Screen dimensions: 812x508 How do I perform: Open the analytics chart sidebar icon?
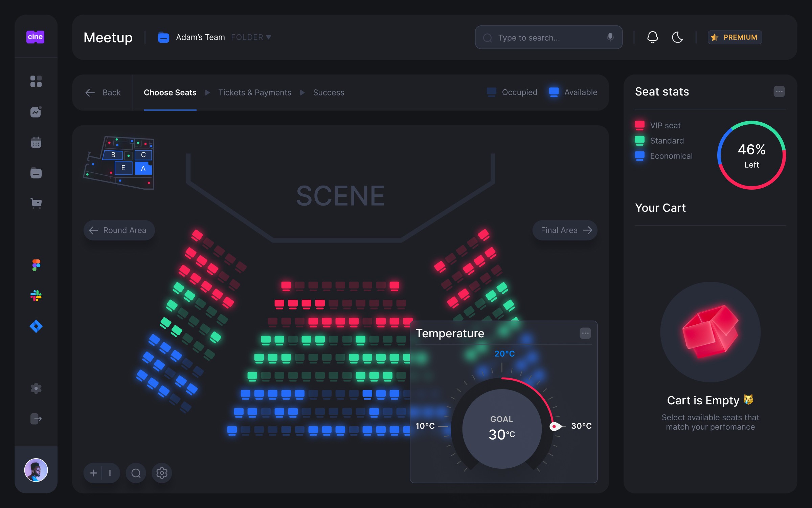coord(36,112)
